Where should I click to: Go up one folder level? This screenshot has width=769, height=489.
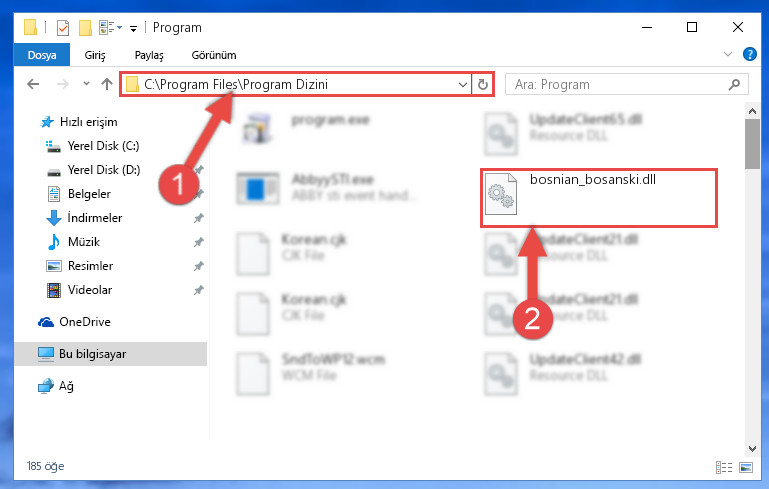[107, 84]
